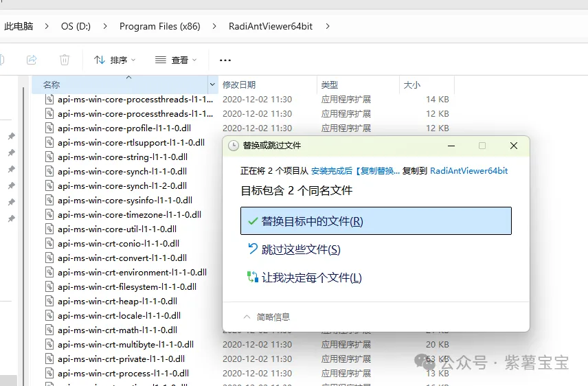Open the 查看 view dropdown
This screenshot has height=386, width=588.
click(176, 60)
